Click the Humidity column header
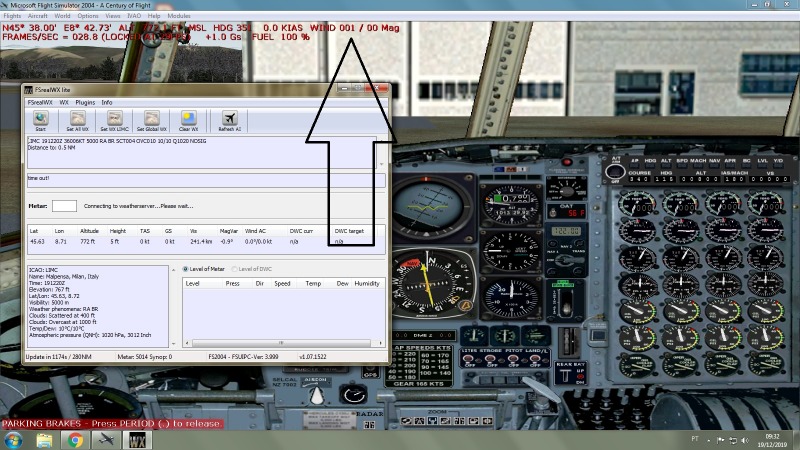 367,284
